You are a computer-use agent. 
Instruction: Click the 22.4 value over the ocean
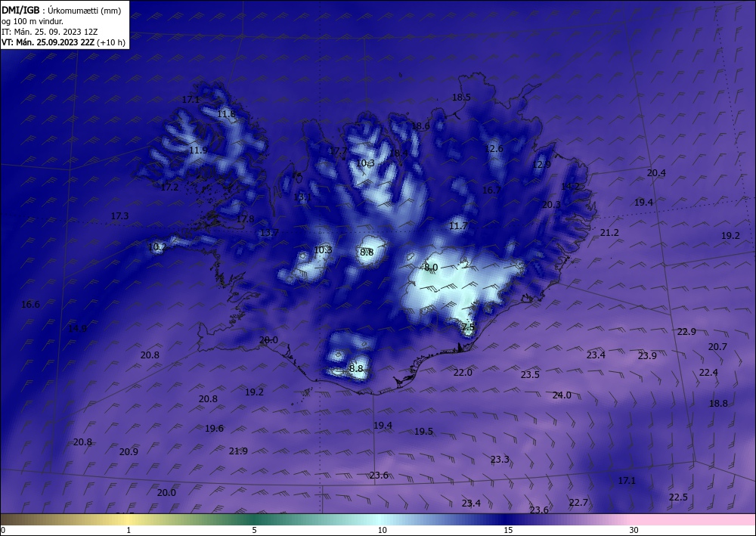[x=708, y=373]
